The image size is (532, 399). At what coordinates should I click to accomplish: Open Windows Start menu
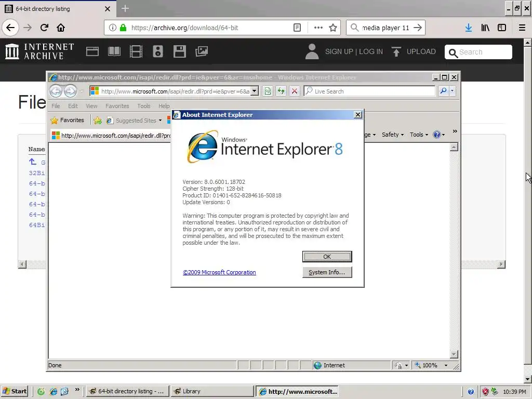click(15, 391)
